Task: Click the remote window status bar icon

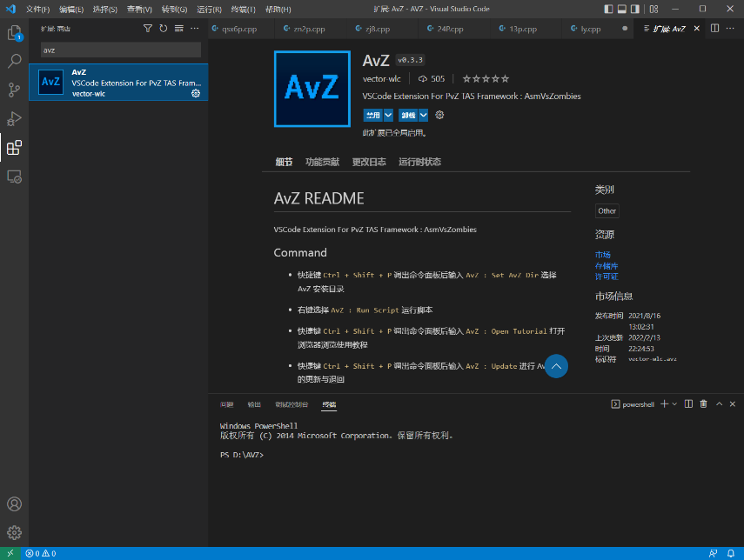Action: pos(10,553)
